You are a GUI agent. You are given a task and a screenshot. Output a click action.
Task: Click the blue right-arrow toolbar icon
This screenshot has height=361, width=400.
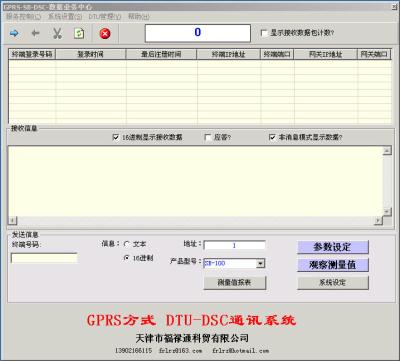tap(14, 33)
